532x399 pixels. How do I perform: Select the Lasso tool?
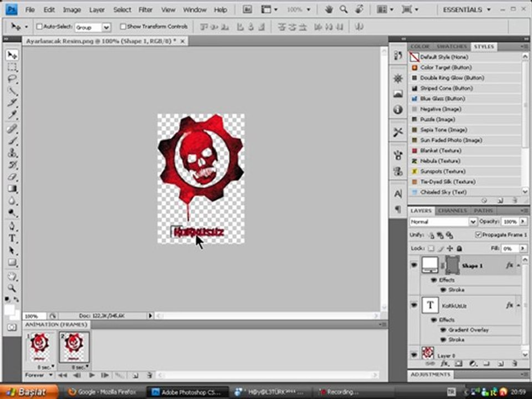(x=12, y=79)
